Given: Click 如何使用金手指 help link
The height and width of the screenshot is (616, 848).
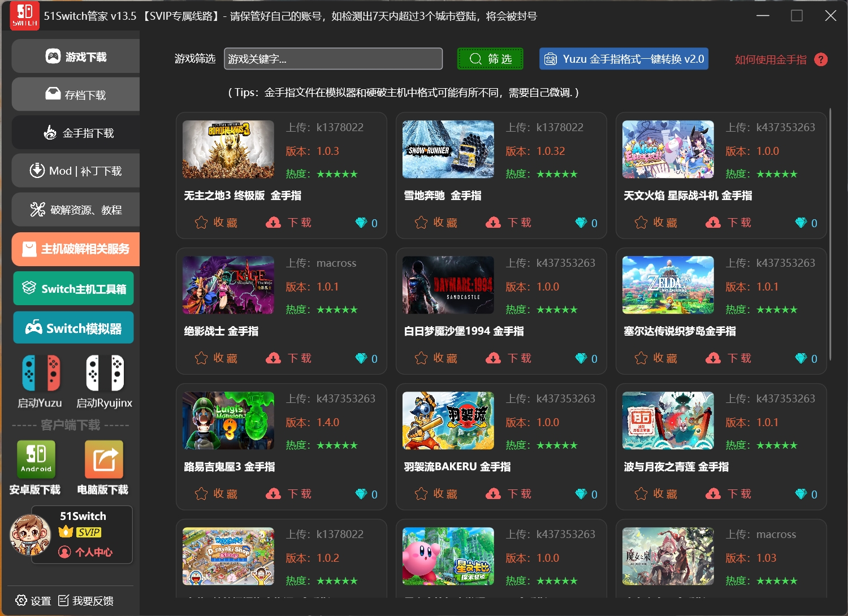Looking at the screenshot, I should pos(771,59).
